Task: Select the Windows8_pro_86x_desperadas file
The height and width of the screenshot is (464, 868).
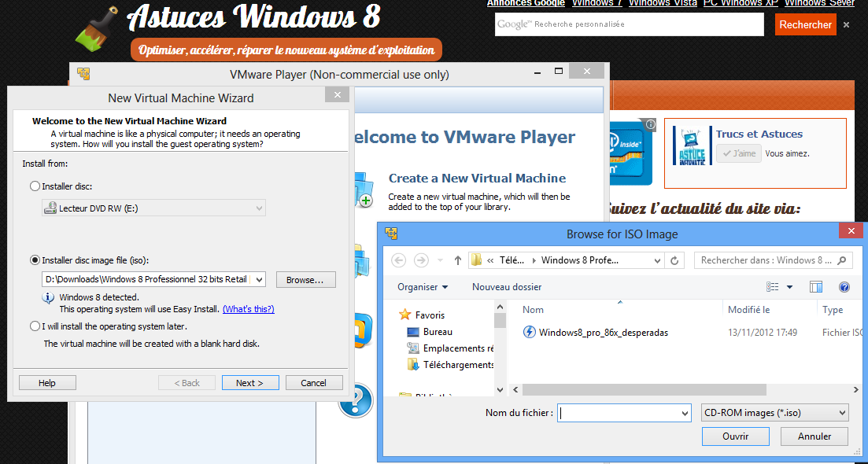Action: [x=604, y=333]
